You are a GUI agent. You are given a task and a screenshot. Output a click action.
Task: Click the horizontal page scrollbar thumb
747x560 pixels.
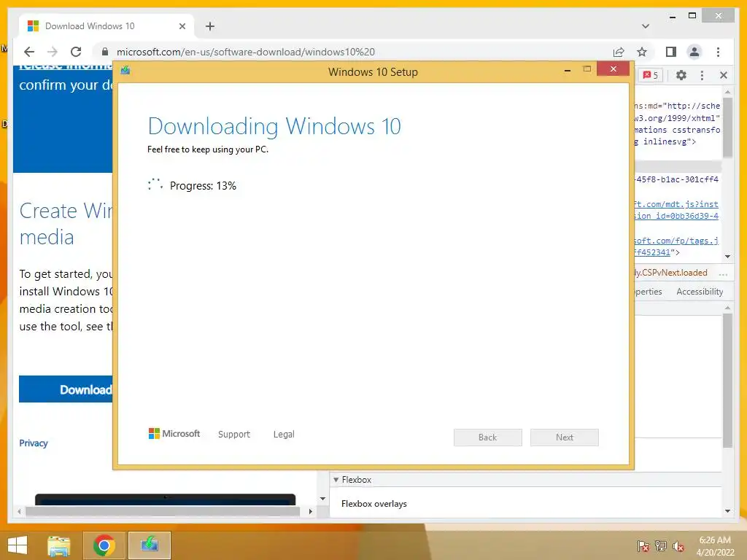pyautogui.click(x=163, y=511)
